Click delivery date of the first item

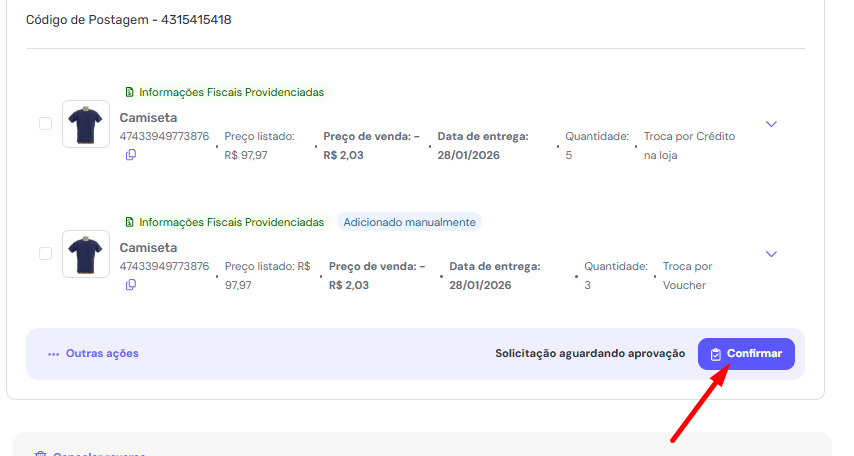click(468, 155)
